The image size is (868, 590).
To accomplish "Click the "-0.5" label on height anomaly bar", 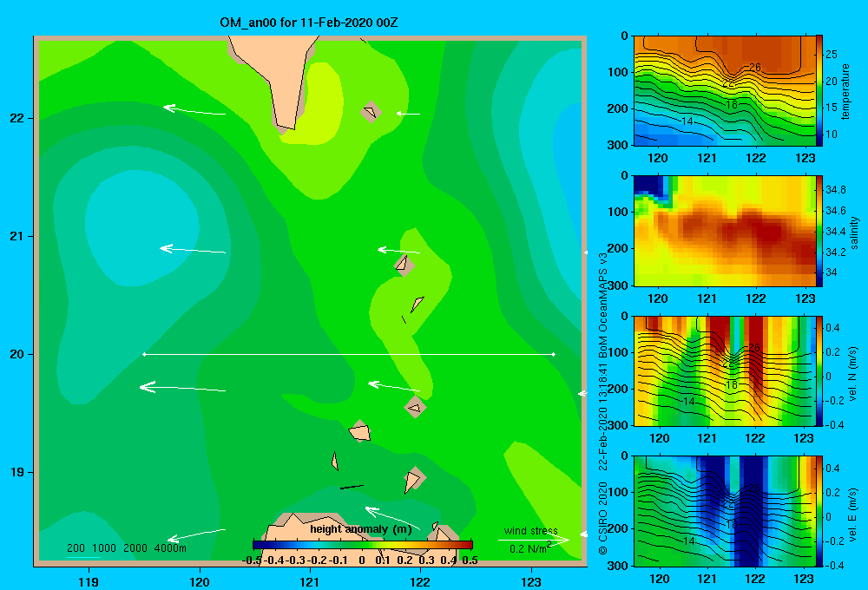I will [252, 560].
